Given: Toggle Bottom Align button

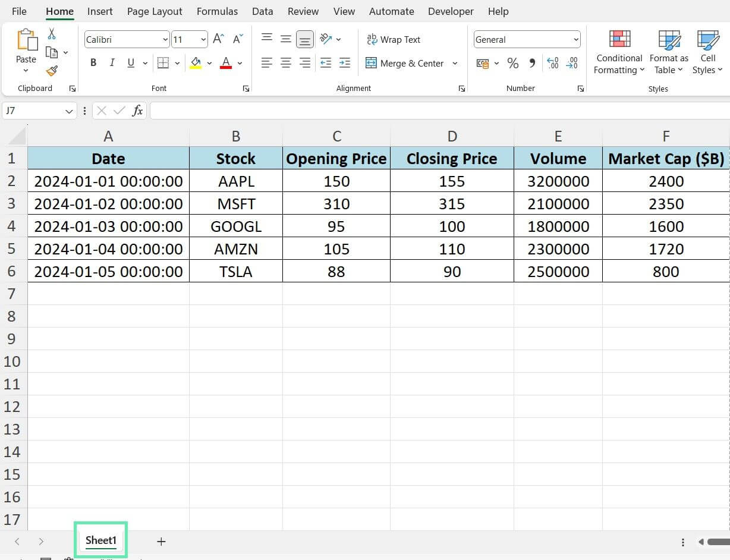Looking at the screenshot, I should pyautogui.click(x=305, y=39).
